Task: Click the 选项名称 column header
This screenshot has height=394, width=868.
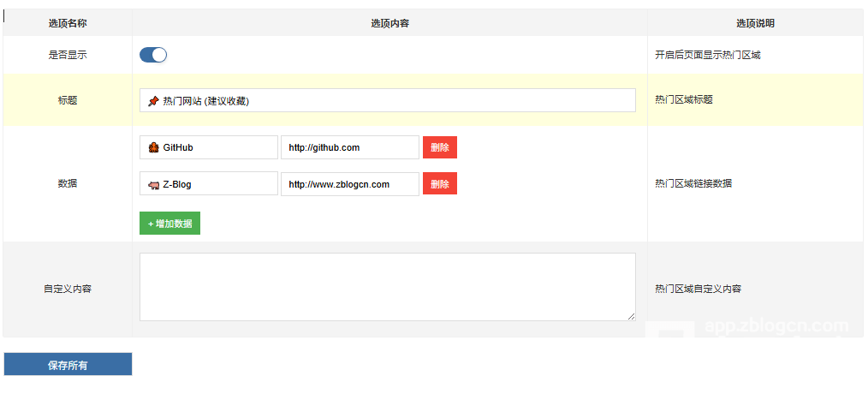Action: [68, 23]
